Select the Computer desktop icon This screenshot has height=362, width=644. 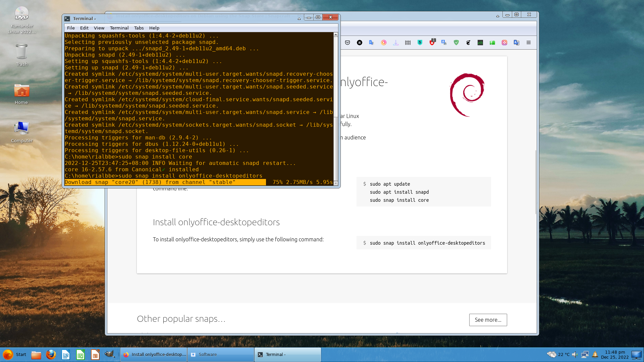pos(22,132)
